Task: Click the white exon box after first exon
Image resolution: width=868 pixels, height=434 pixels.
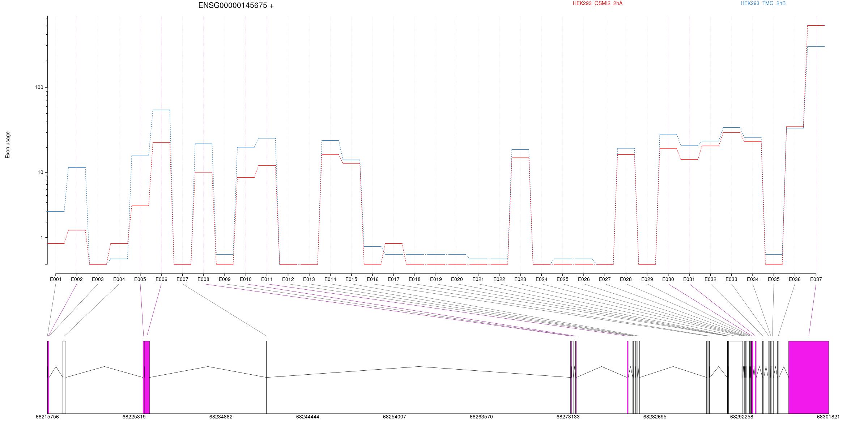Action: pyautogui.click(x=64, y=377)
